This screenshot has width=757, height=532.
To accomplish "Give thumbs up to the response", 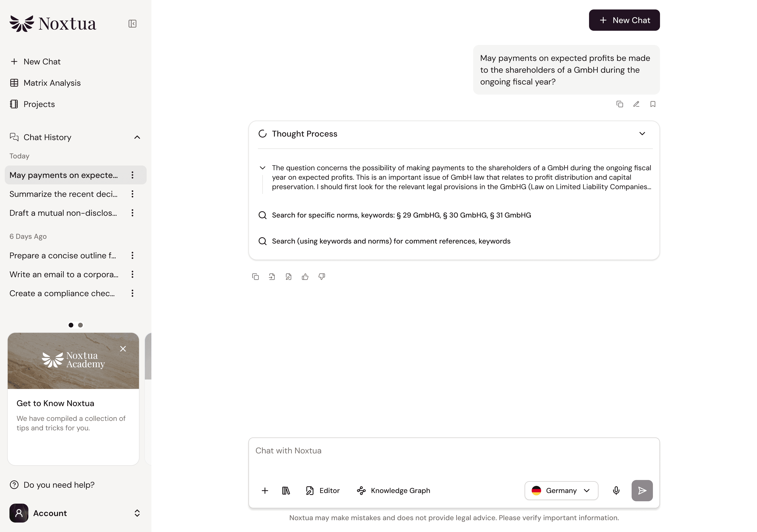I will coord(305,277).
